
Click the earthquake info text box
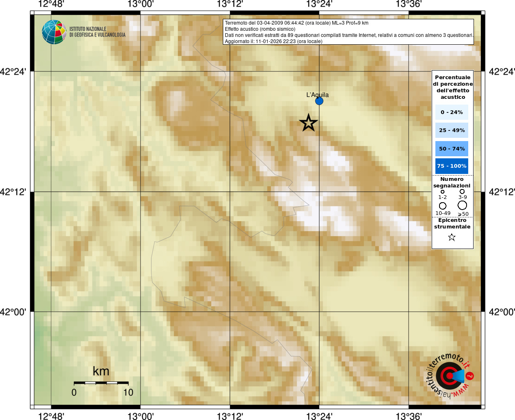click(x=348, y=32)
